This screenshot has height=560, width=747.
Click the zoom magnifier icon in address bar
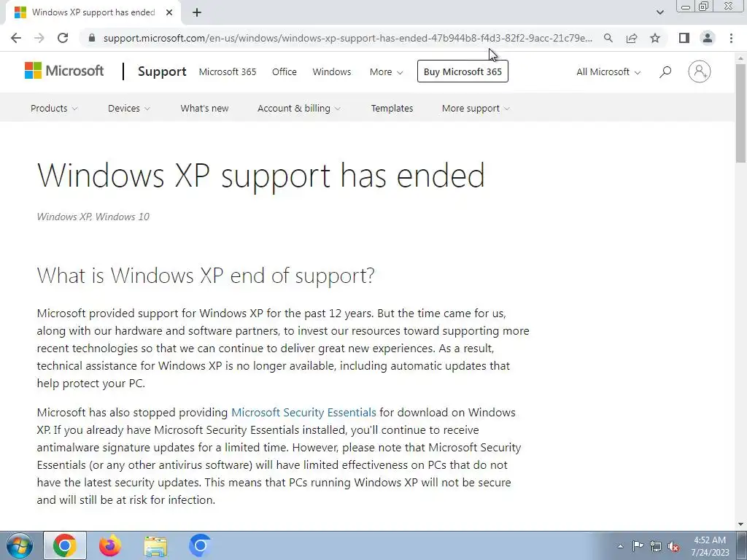point(608,38)
